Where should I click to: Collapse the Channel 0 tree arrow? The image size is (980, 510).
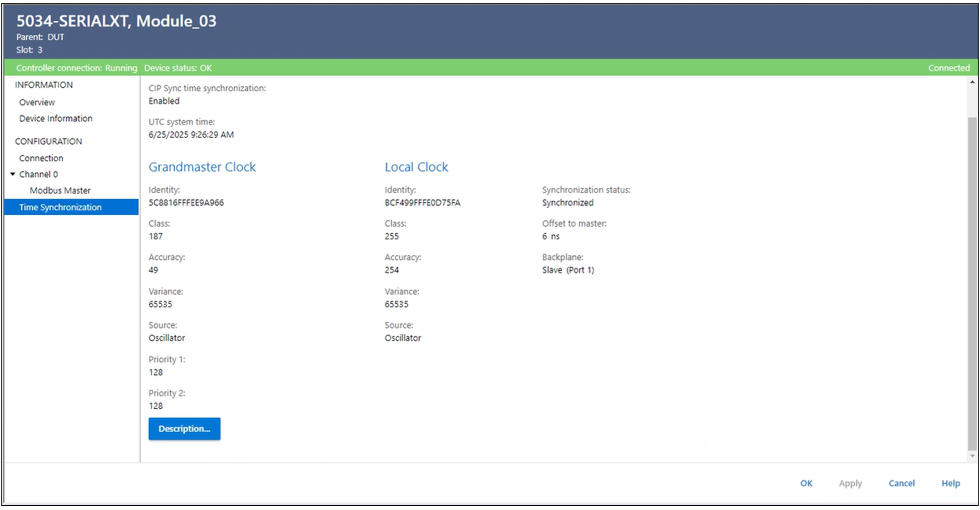click(x=13, y=174)
